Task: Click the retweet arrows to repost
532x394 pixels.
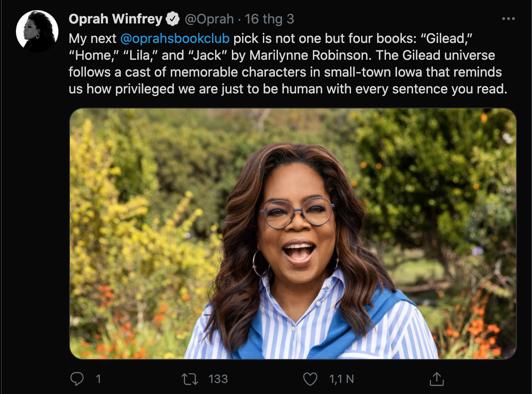Action: tap(191, 379)
